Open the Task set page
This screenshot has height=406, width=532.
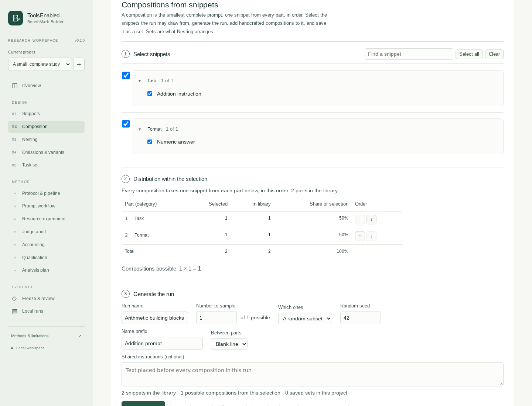pos(46,165)
